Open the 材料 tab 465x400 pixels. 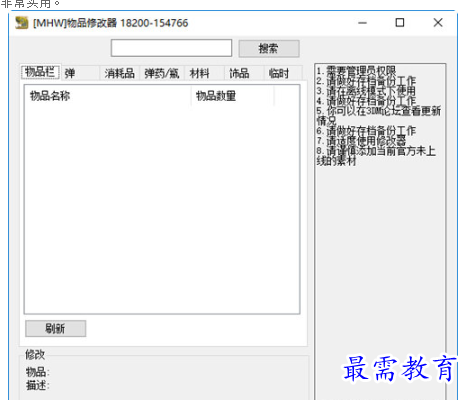pos(204,73)
